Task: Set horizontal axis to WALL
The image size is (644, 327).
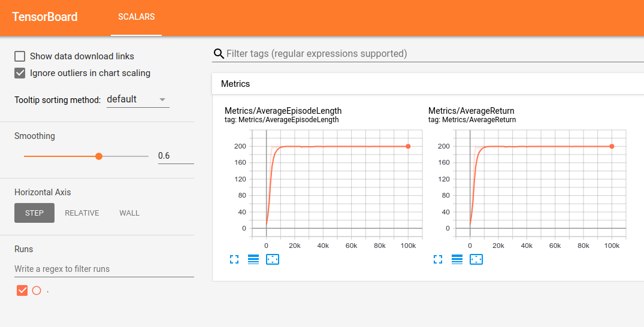Action: coord(129,213)
